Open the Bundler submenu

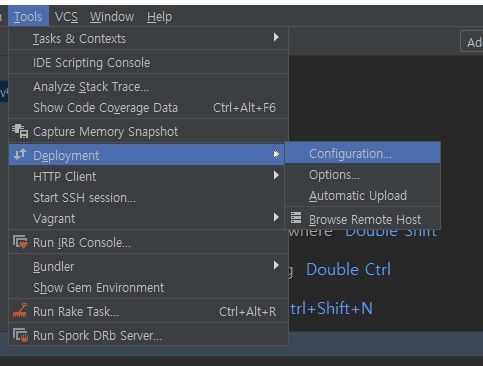pos(148,267)
